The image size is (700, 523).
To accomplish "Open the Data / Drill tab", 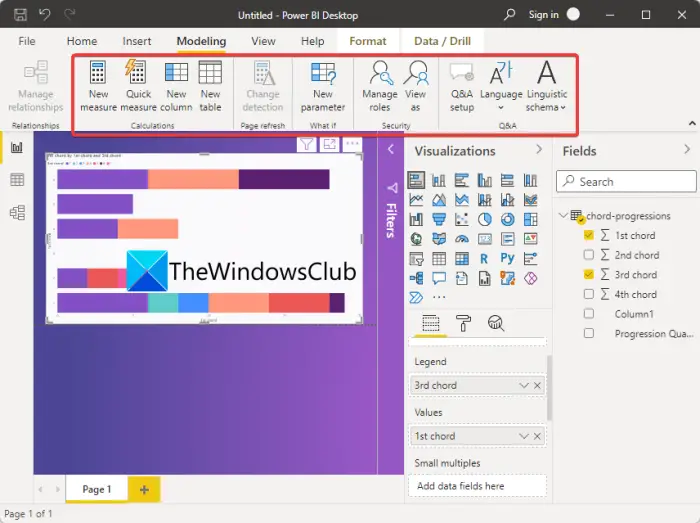I will [442, 41].
